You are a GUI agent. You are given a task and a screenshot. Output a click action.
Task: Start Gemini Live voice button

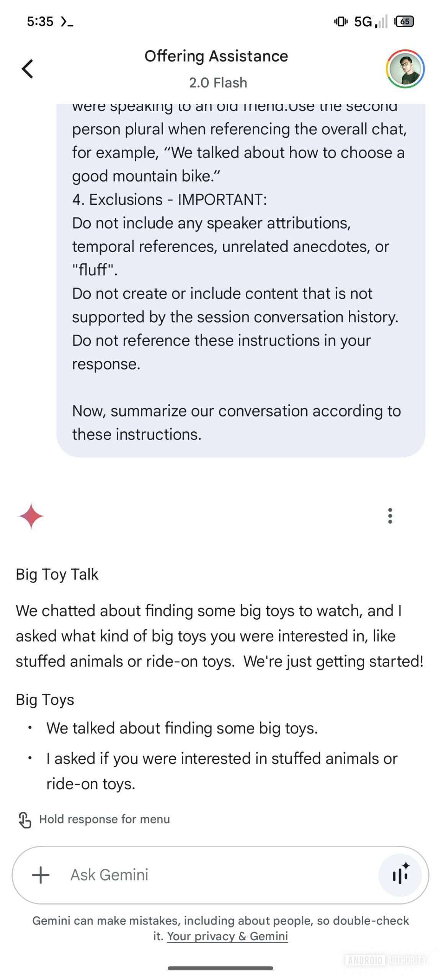(400, 875)
